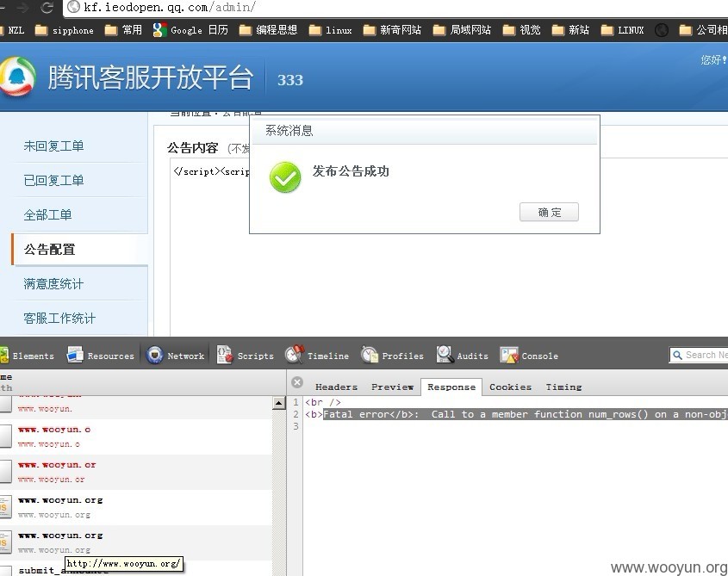Select the red www.wooyun.o request row
The height and width of the screenshot is (576, 728).
[x=136, y=437]
